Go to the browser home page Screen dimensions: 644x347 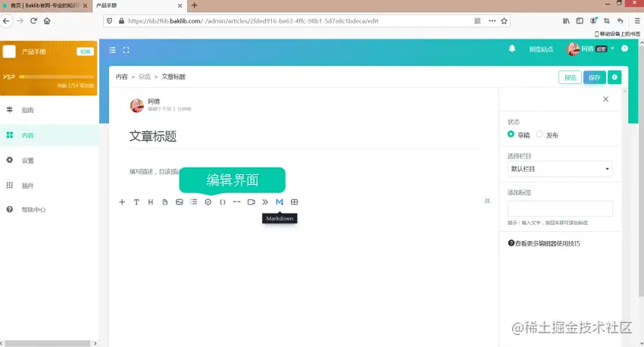pos(47,21)
